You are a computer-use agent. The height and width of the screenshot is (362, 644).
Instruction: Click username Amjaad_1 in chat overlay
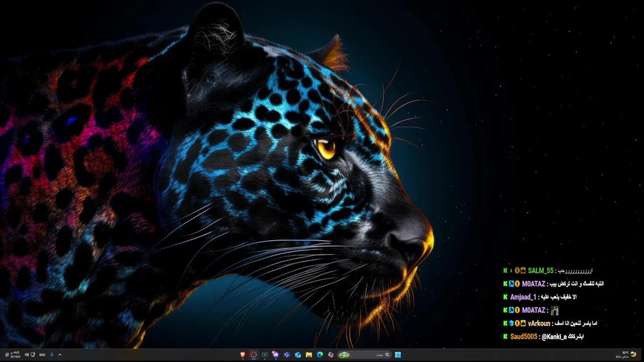523,297
